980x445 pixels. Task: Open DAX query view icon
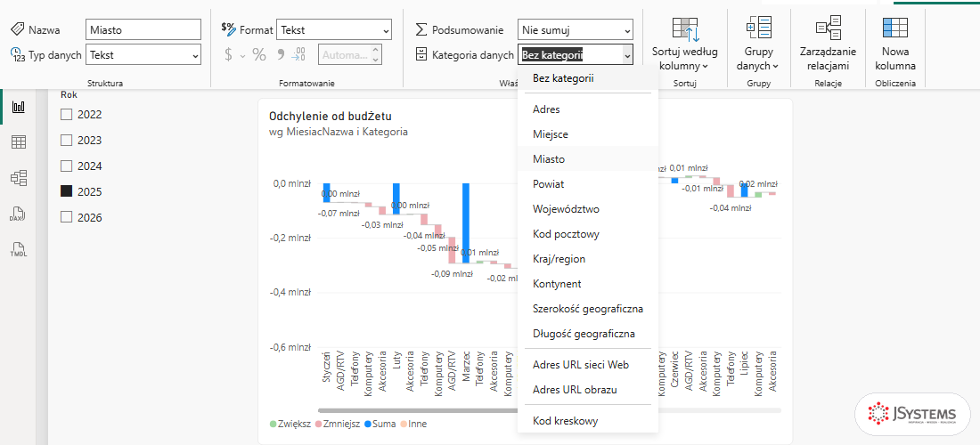pos(19,214)
